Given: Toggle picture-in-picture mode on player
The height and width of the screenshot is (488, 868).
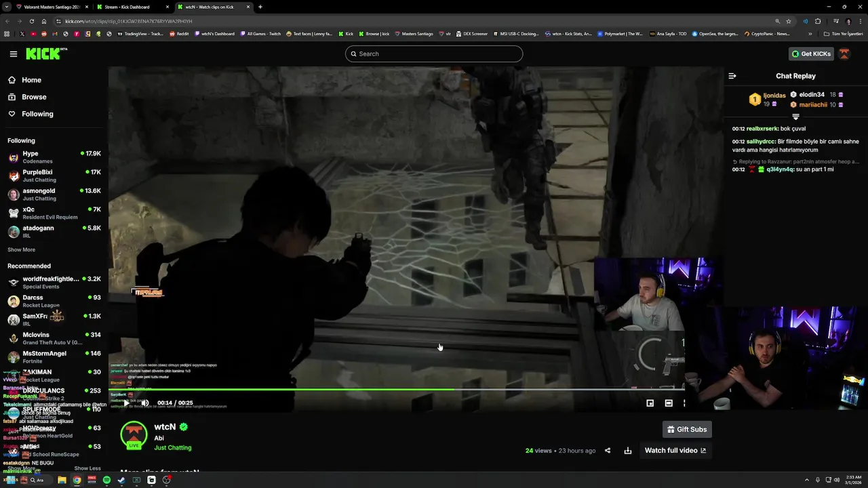Looking at the screenshot, I should pos(650,403).
